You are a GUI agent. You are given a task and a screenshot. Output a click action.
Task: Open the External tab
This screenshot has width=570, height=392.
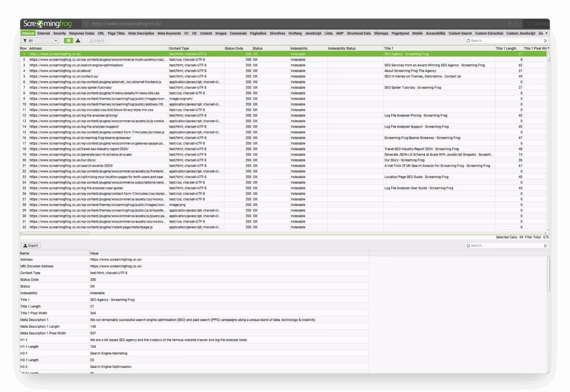pyautogui.click(x=43, y=33)
